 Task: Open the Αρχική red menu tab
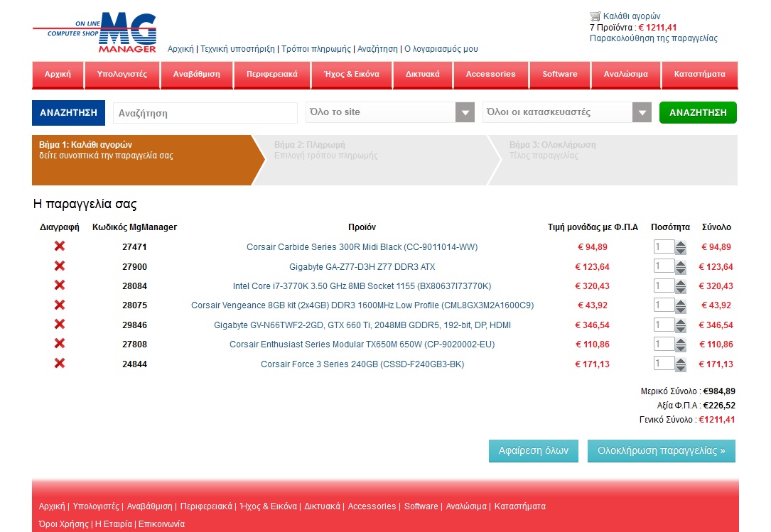click(x=58, y=75)
